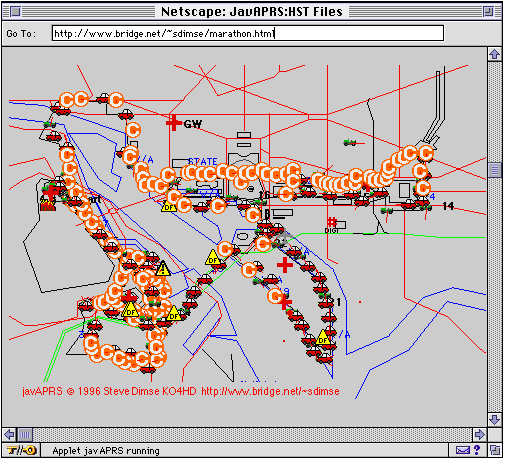Click the security key icon in status bar
Image resolution: width=505 pixels, height=460 pixels.
point(21,451)
